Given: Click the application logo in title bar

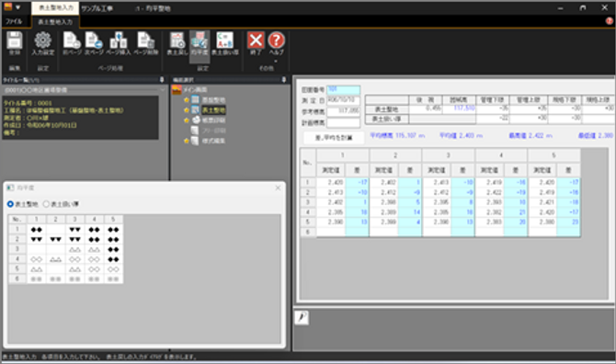Looking at the screenshot, I should click(8, 6).
